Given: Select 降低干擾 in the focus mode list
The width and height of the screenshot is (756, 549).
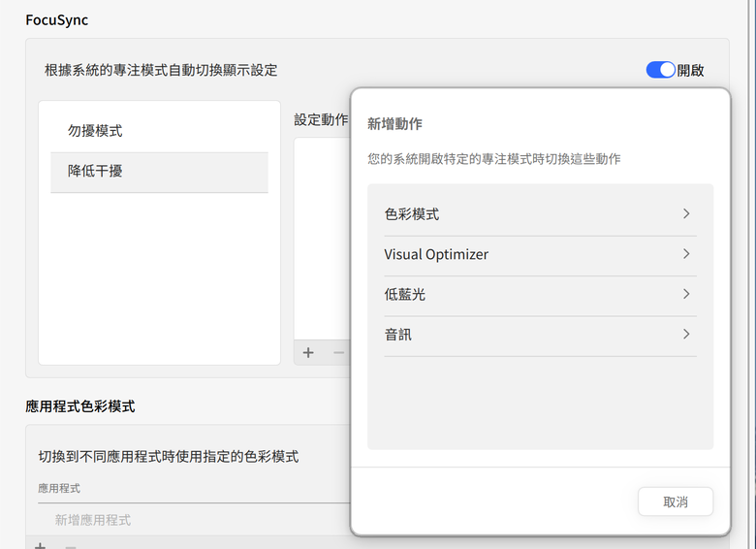Looking at the screenshot, I should [95, 171].
